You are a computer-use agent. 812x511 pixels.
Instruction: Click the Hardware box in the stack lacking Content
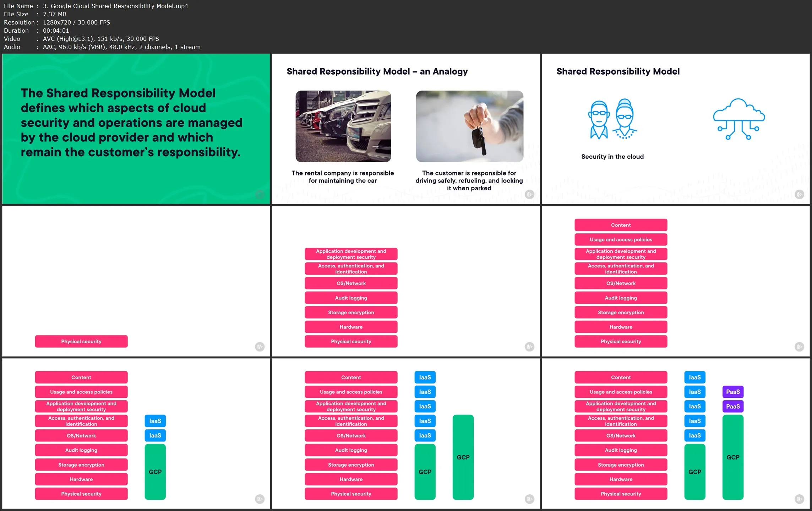(351, 327)
